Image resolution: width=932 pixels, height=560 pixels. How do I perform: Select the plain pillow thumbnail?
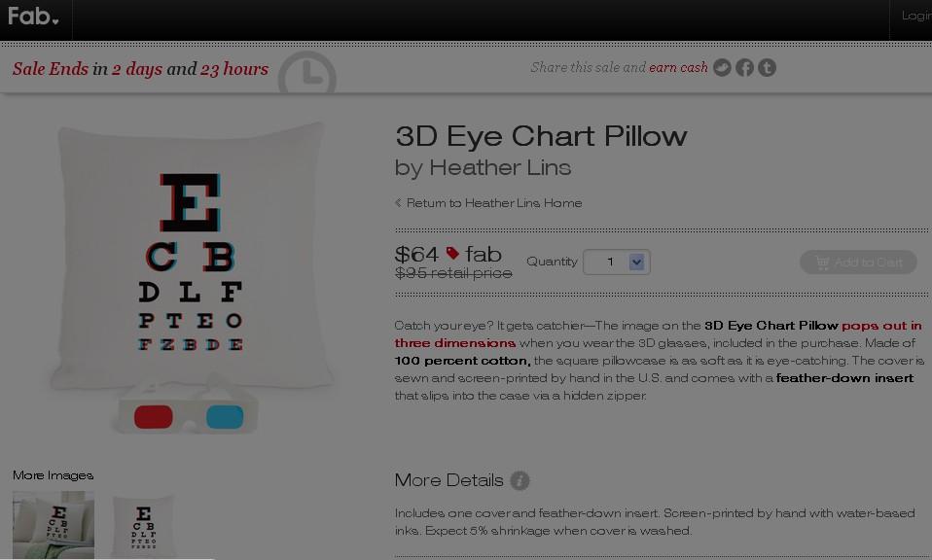pos(144,526)
